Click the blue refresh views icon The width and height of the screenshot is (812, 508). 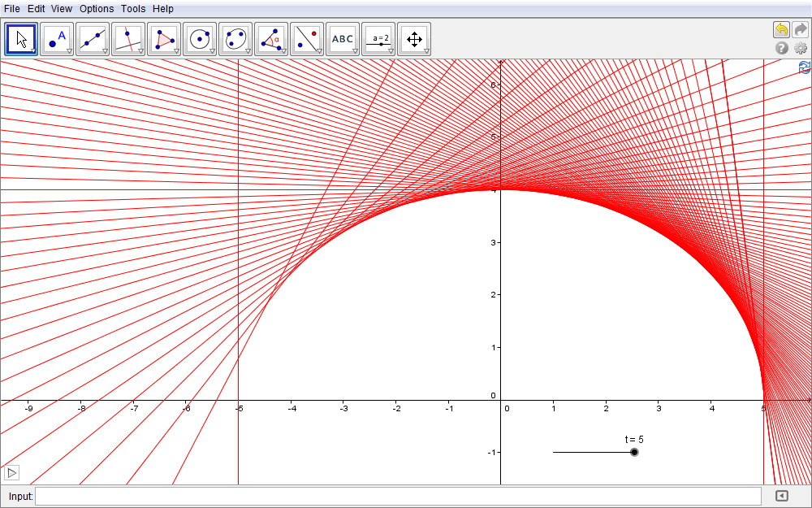coord(804,67)
